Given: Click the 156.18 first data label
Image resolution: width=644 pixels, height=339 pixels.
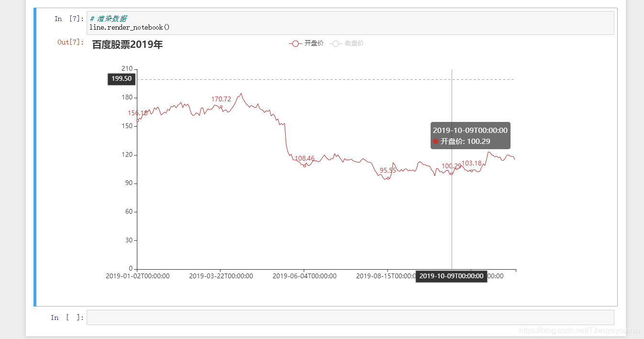Looking at the screenshot, I should point(138,113).
